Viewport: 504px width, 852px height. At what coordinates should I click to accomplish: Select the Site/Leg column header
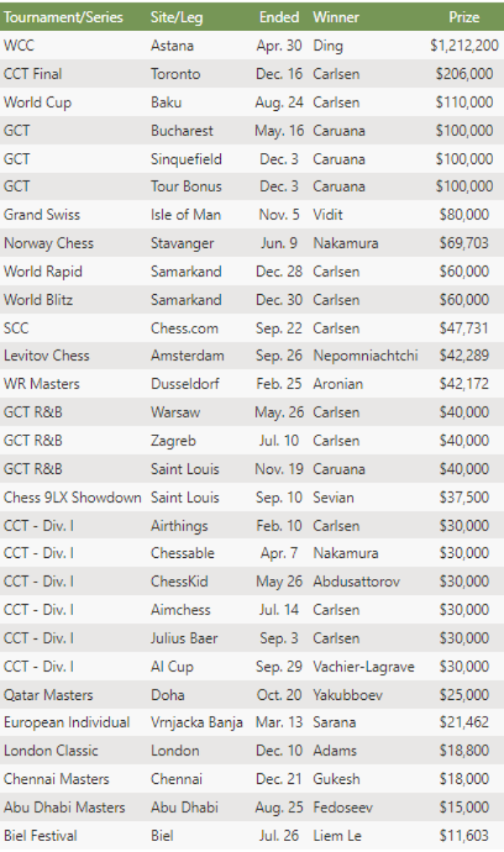coord(176,18)
